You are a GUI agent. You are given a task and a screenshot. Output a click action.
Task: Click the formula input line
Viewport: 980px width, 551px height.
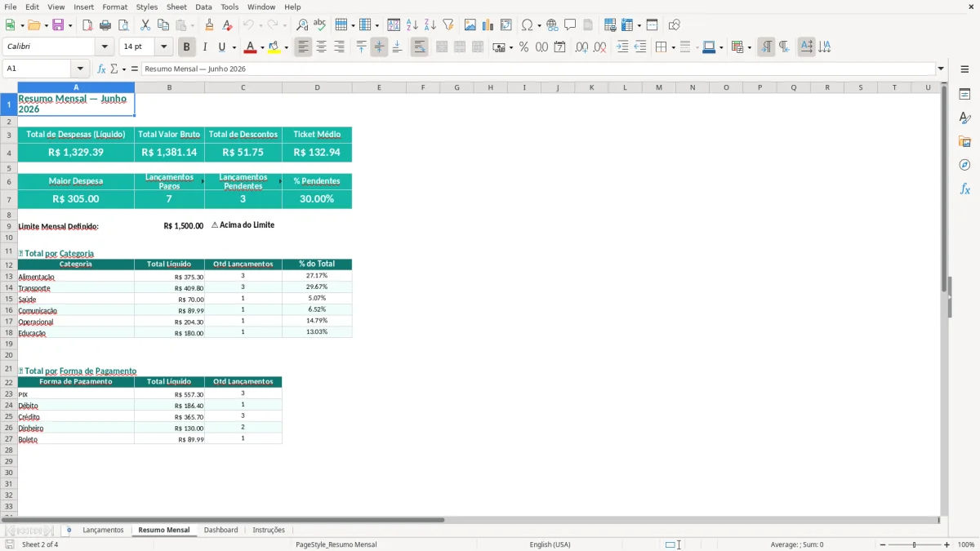538,69
